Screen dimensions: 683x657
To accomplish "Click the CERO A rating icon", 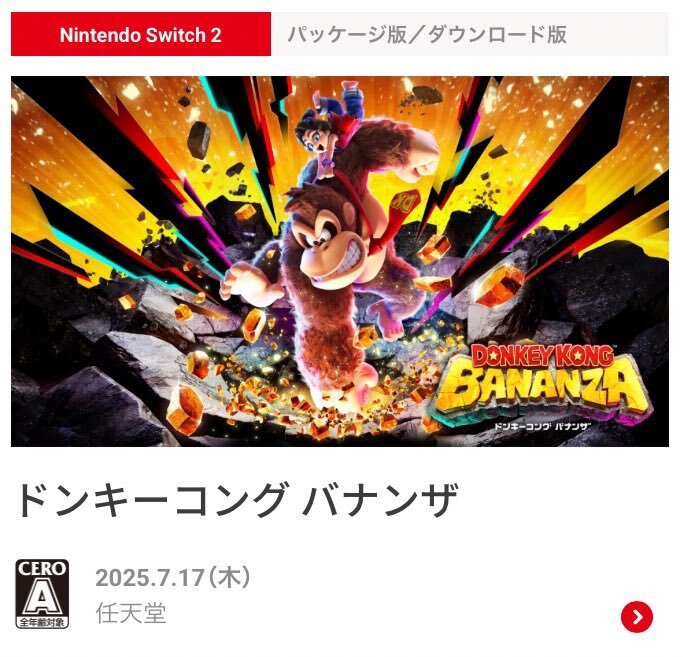I will (x=42, y=594).
